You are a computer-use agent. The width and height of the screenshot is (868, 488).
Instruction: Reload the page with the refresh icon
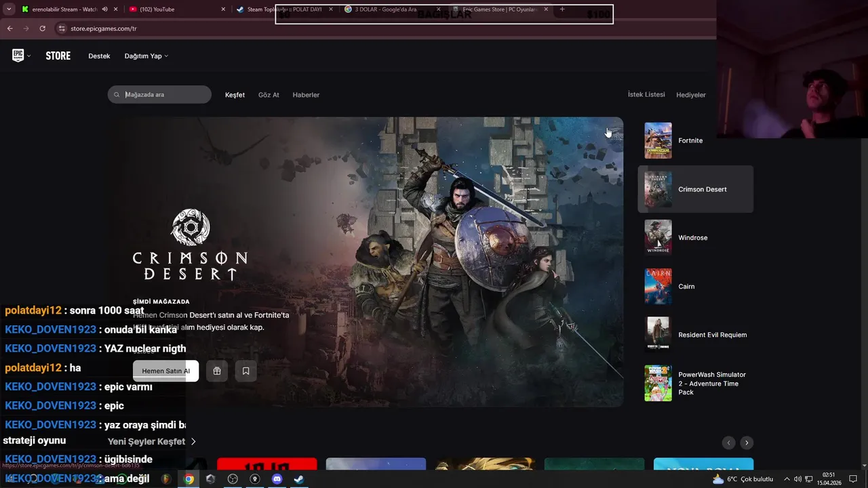[x=42, y=28]
